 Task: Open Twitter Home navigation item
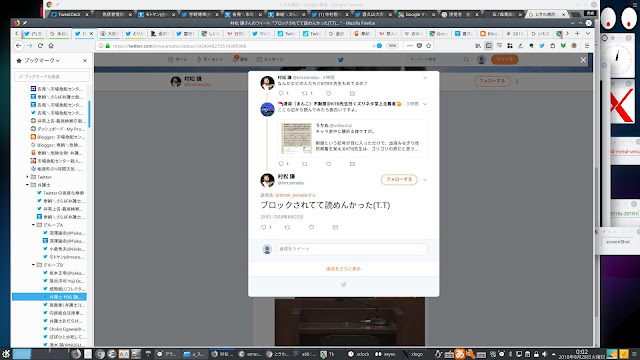click(x=178, y=60)
